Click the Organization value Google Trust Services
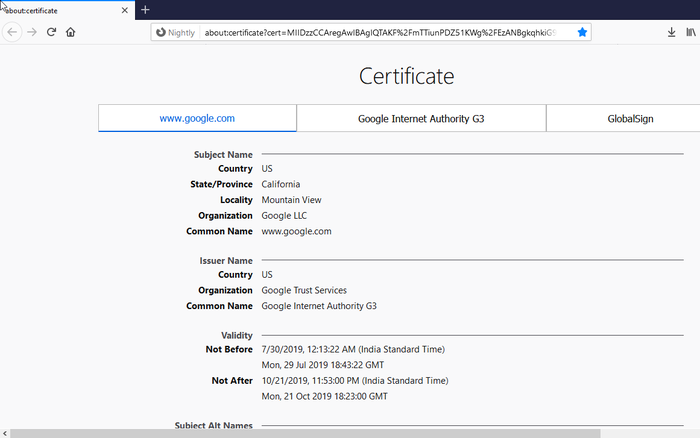The width and height of the screenshot is (700, 438). [x=304, y=290]
